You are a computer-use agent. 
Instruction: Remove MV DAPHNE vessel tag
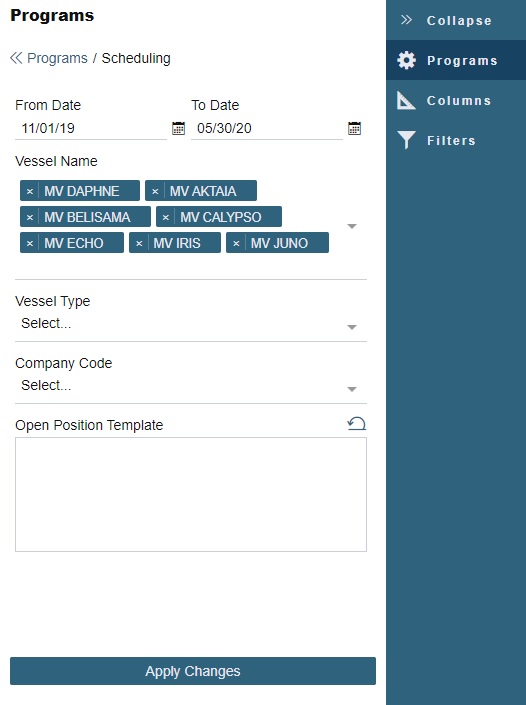coord(30,191)
